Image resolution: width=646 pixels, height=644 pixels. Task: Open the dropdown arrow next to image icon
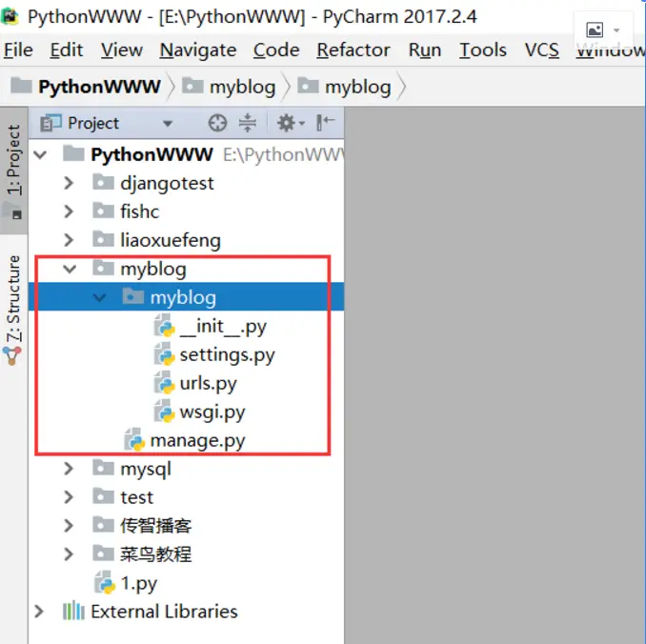pyautogui.click(x=616, y=30)
